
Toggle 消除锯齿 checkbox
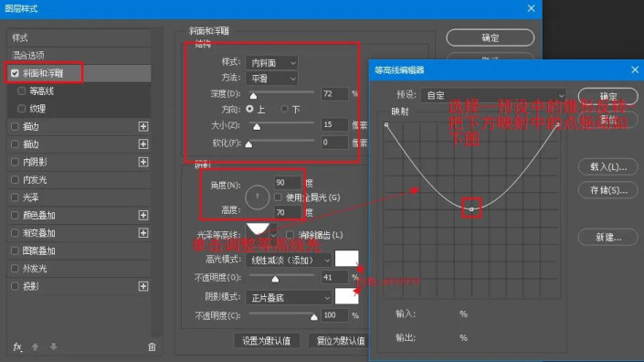pos(290,235)
